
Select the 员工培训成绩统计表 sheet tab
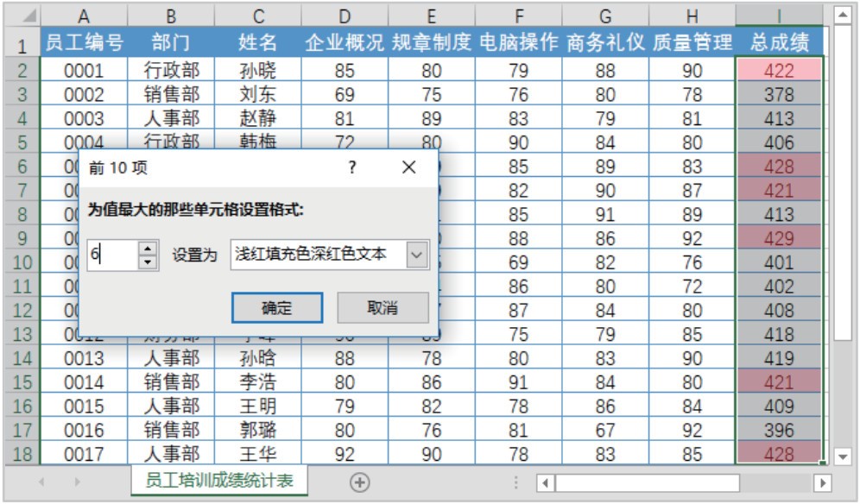tap(218, 481)
